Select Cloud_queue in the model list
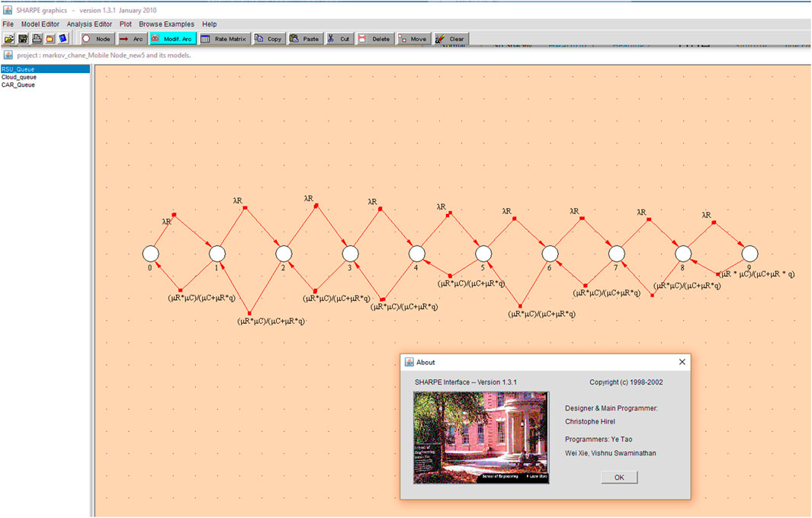The width and height of the screenshot is (812, 518). (x=19, y=77)
